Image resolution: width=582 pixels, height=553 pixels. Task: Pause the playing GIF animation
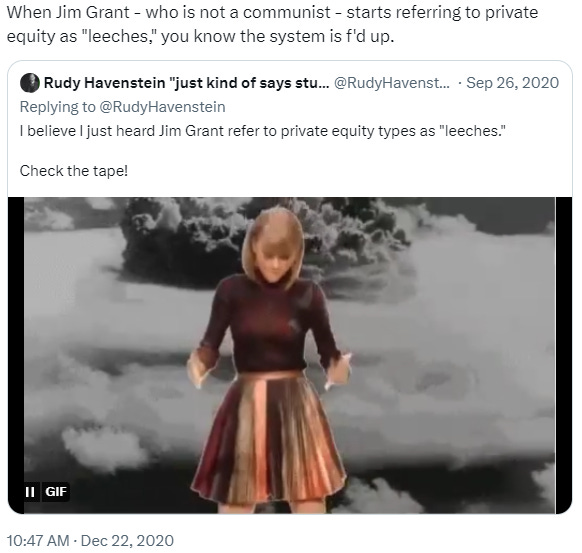pos(30,492)
